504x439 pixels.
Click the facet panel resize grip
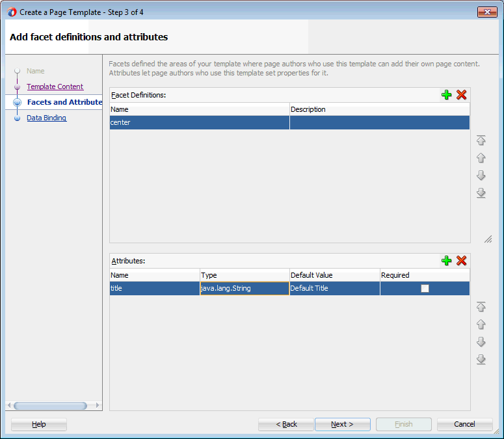(x=488, y=239)
